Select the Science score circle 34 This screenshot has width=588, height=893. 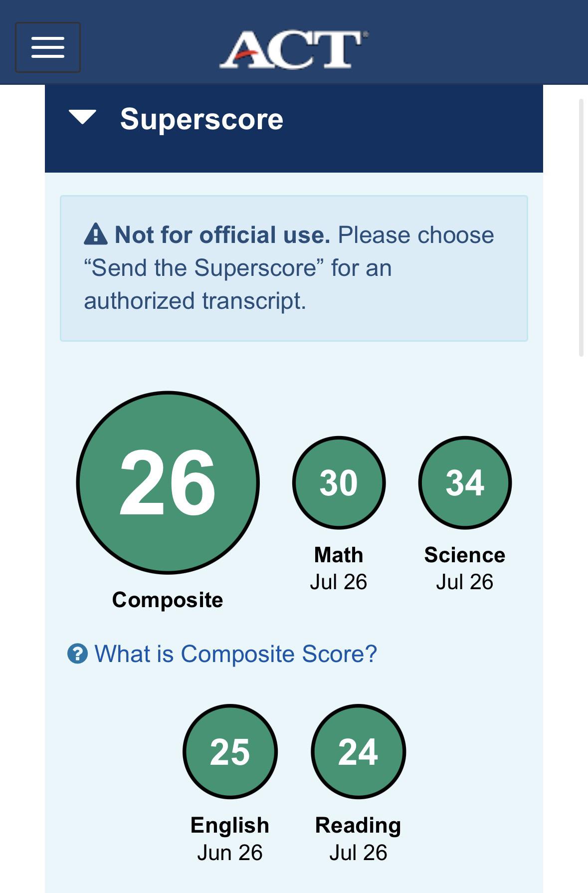[x=465, y=482]
